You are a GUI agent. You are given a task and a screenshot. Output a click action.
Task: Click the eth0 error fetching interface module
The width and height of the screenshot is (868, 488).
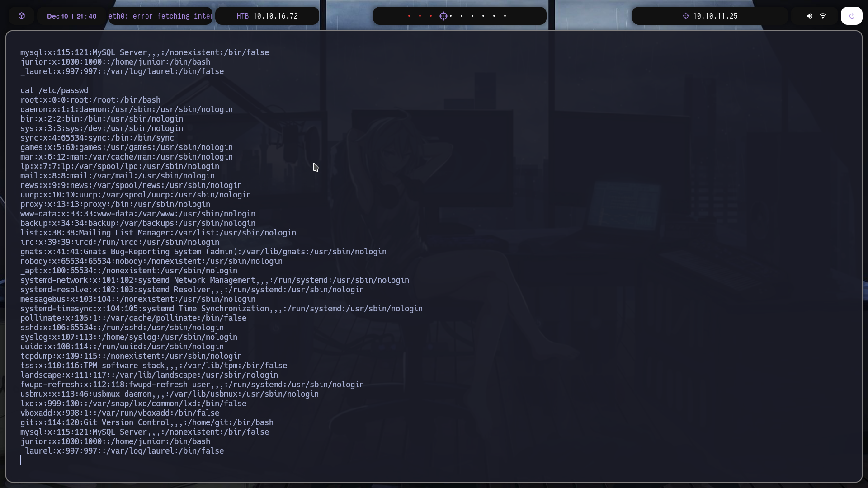coord(160,16)
